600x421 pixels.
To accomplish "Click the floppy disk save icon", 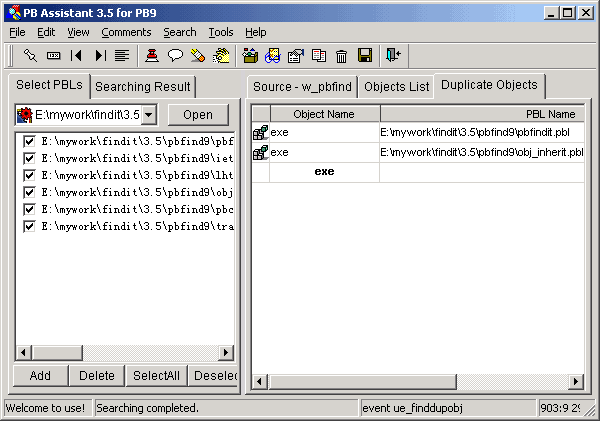I will [364, 55].
